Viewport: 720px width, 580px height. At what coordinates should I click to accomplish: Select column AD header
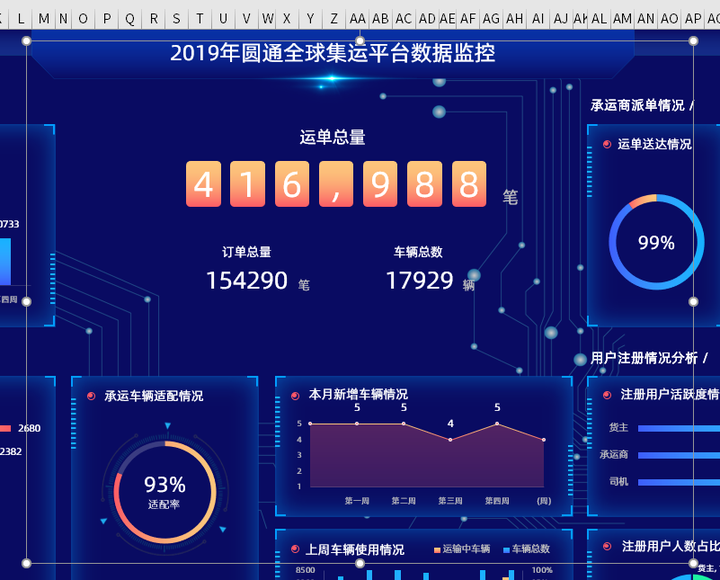427,19
